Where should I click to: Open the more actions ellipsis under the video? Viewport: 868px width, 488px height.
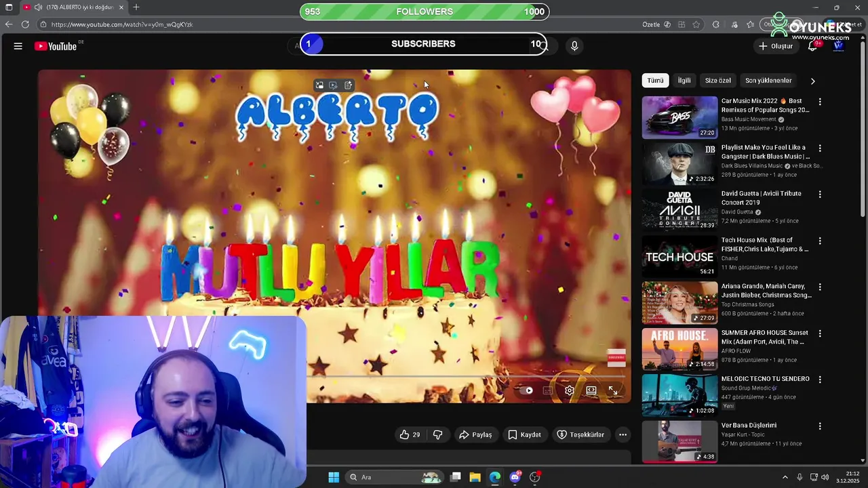(x=623, y=434)
